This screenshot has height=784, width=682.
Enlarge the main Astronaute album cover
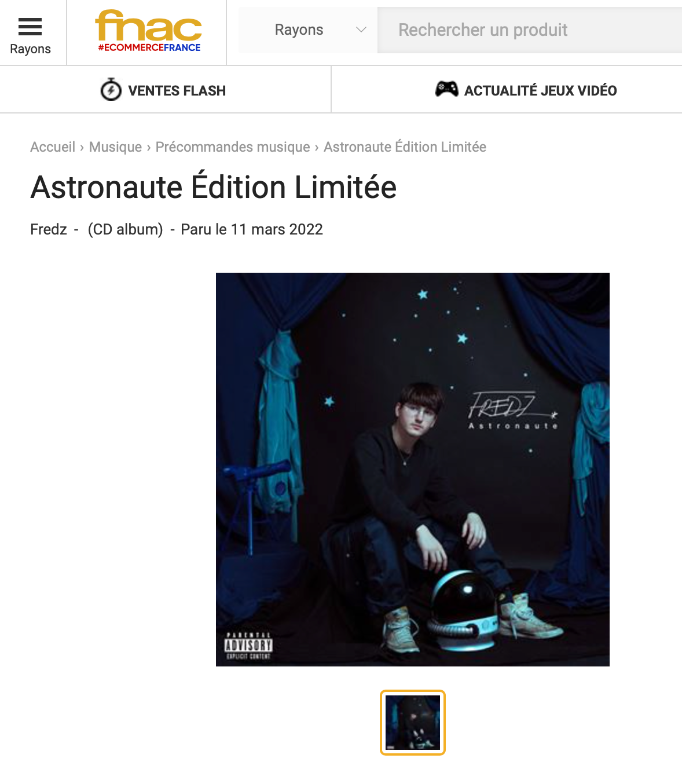413,470
